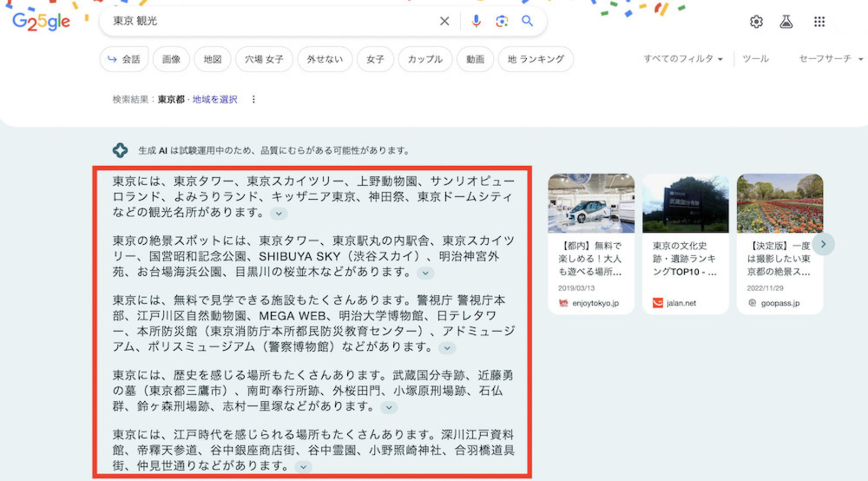Image resolution: width=868 pixels, height=481 pixels.
Task: Click the 東京都 region text
Action: pyautogui.click(x=171, y=99)
